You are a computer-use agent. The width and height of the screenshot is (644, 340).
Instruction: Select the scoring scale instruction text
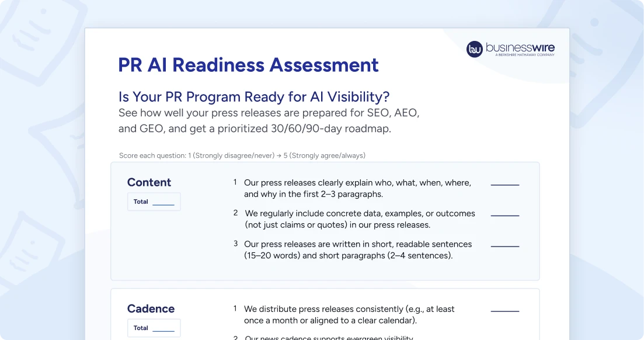pos(242,155)
